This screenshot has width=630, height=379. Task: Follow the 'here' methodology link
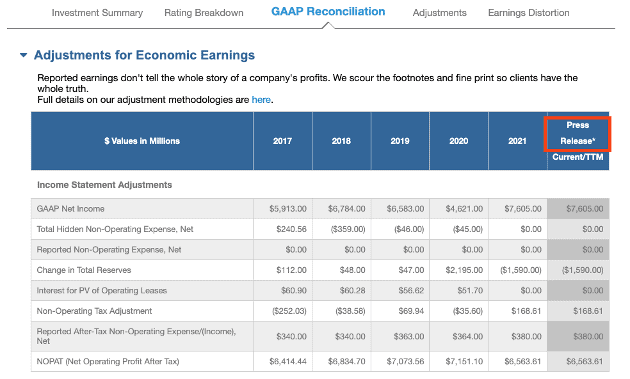[x=261, y=100]
